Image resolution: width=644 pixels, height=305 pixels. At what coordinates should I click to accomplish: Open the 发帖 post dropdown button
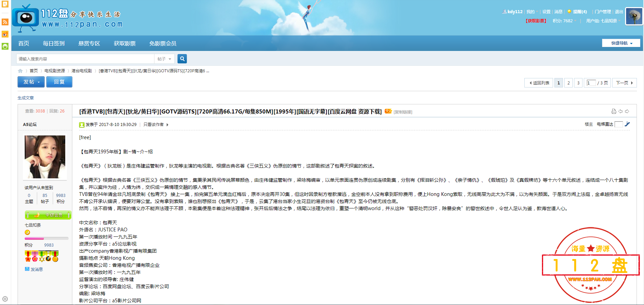[x=31, y=82]
